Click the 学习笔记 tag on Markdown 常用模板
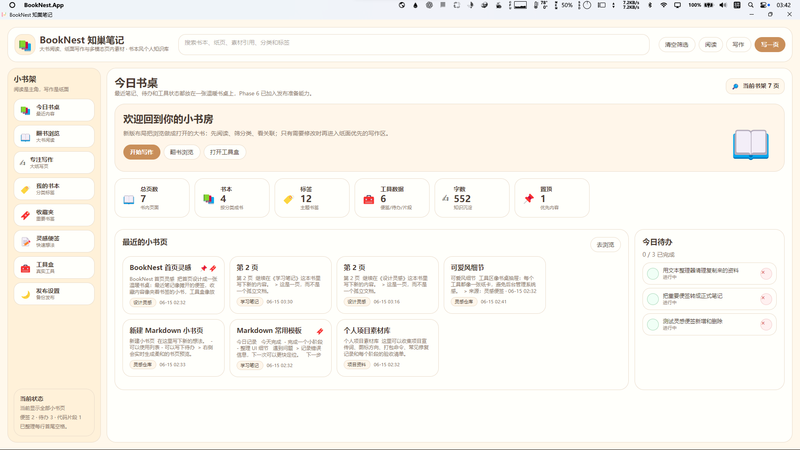 tap(249, 365)
